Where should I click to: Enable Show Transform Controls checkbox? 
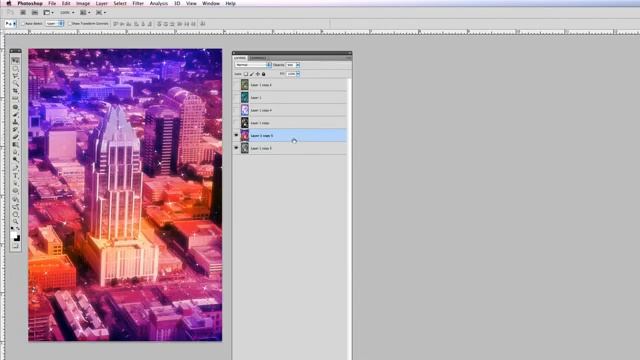click(x=70, y=24)
